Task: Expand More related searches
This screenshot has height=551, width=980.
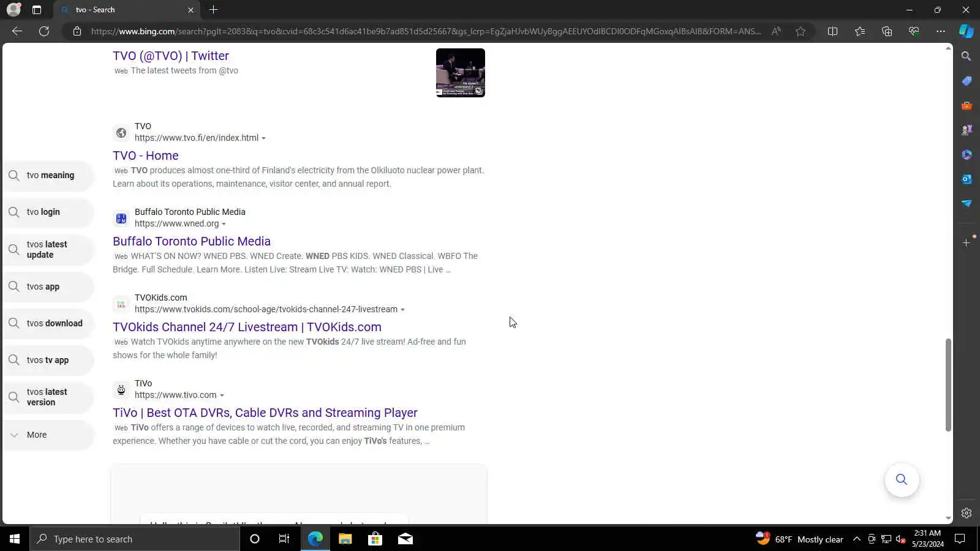Action: [x=48, y=435]
